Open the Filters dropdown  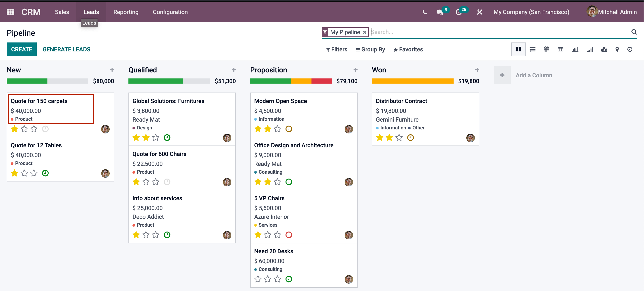[x=337, y=49]
